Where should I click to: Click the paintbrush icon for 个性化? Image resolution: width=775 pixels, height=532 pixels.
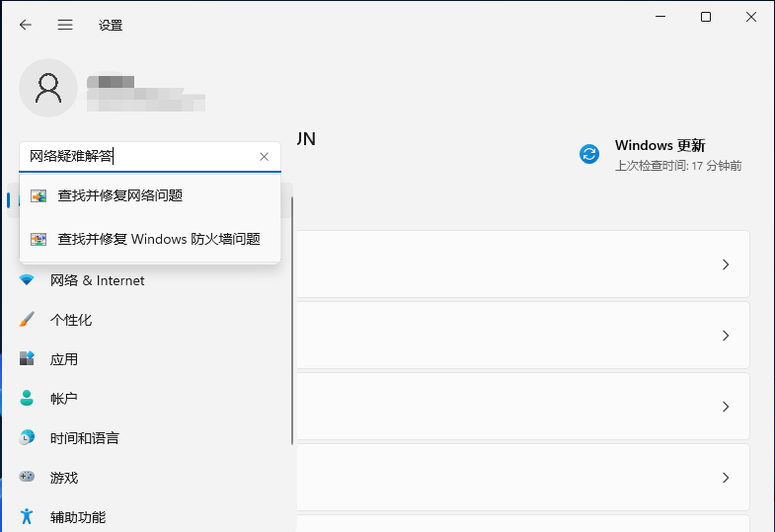pos(27,319)
